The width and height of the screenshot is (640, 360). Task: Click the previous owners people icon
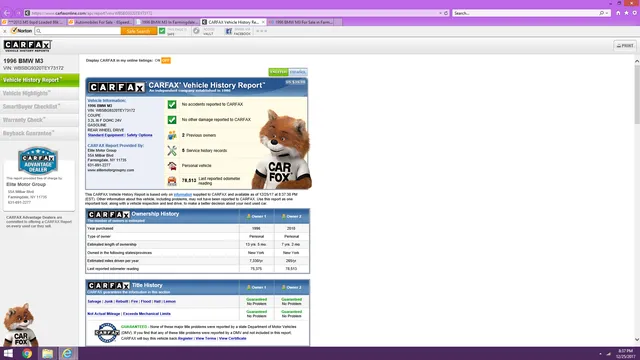pos(172,135)
